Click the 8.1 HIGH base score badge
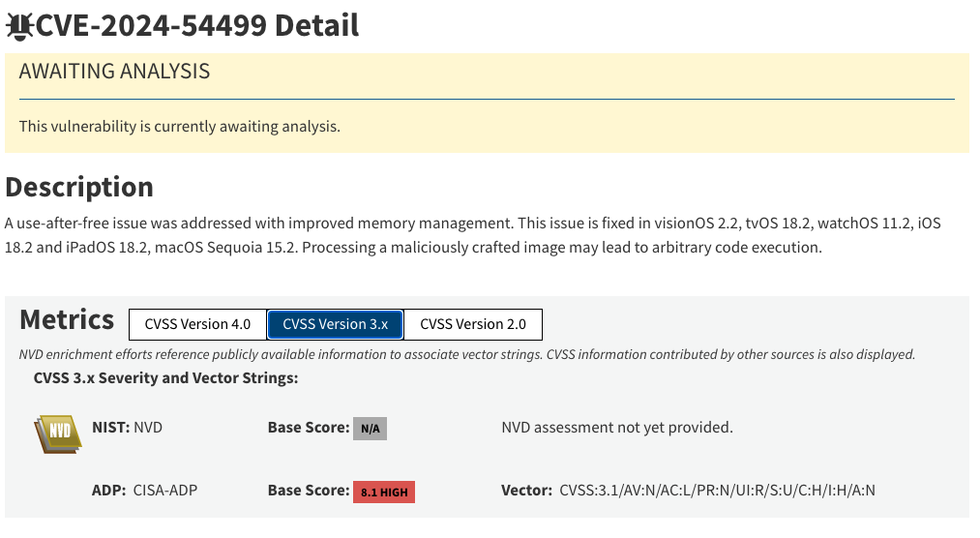 point(384,492)
